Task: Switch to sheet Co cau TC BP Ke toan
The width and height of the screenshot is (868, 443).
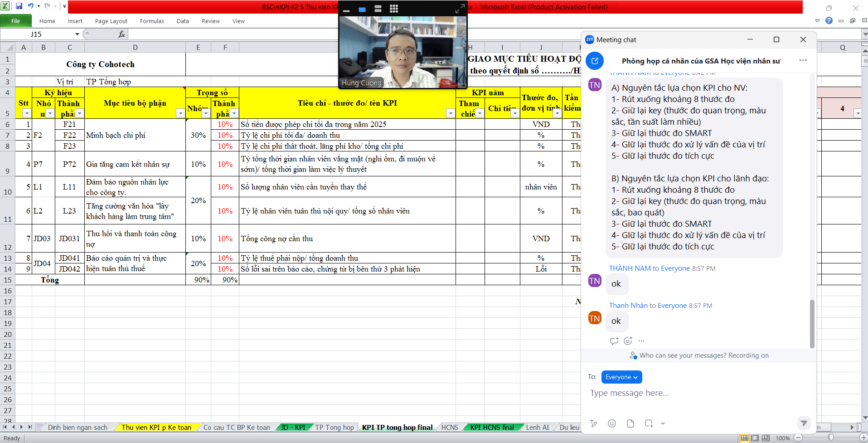Action: [237, 427]
